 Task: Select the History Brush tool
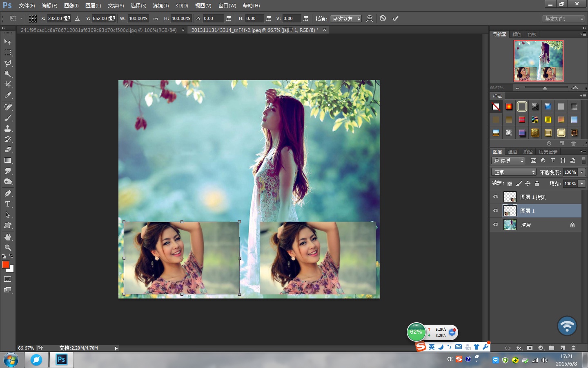(8, 139)
